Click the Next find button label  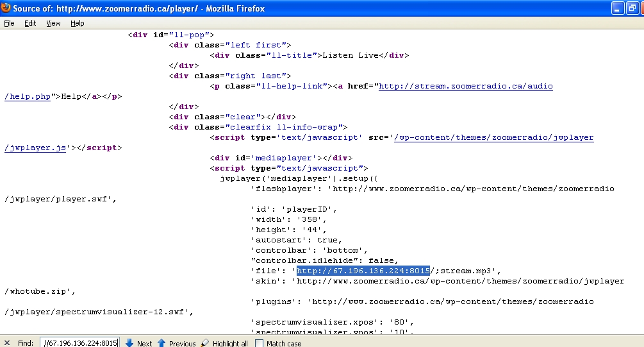click(144, 343)
